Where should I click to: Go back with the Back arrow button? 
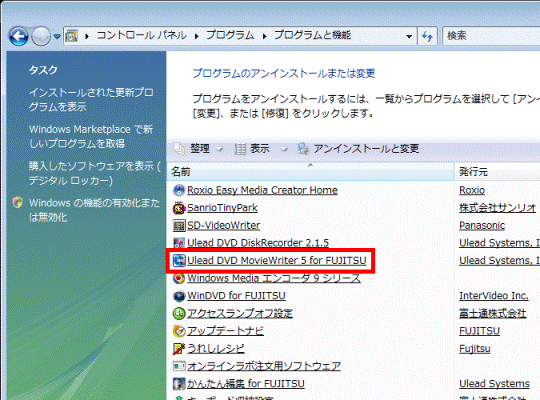pos(18,36)
